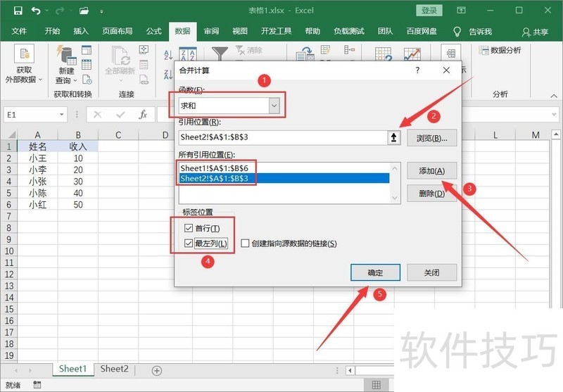The image size is (563, 392).
Task: Switch to the Review (审阅) tab
Action: (212, 32)
